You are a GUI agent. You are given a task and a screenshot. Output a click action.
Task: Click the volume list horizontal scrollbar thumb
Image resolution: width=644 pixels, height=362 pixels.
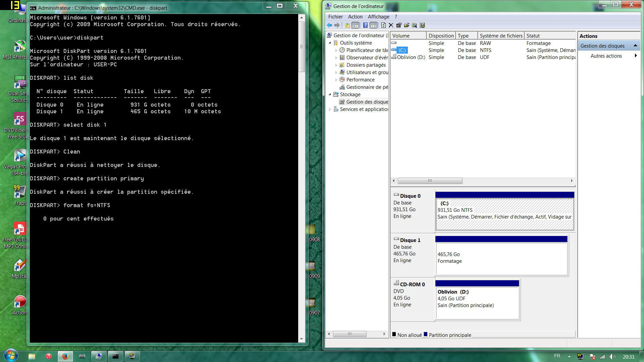(430, 181)
